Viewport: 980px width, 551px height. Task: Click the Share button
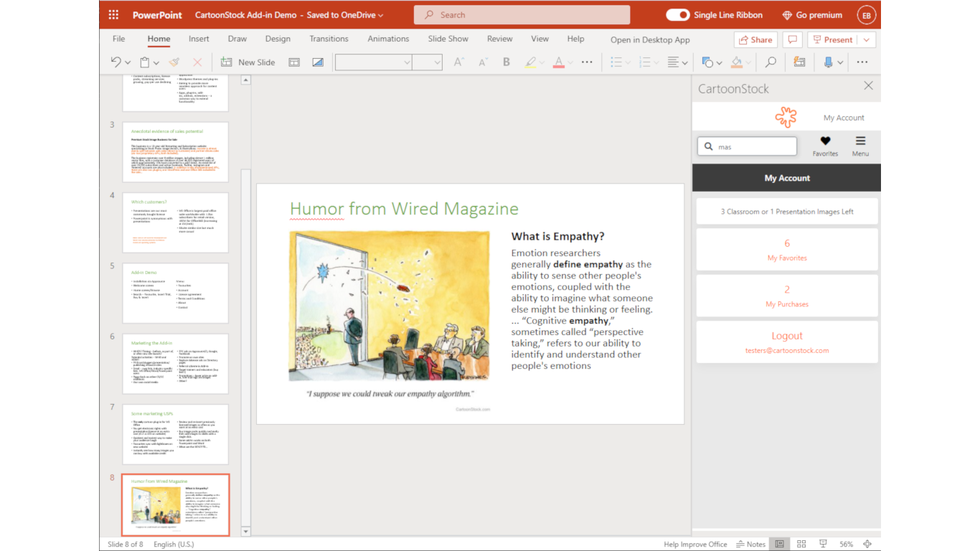tap(755, 39)
